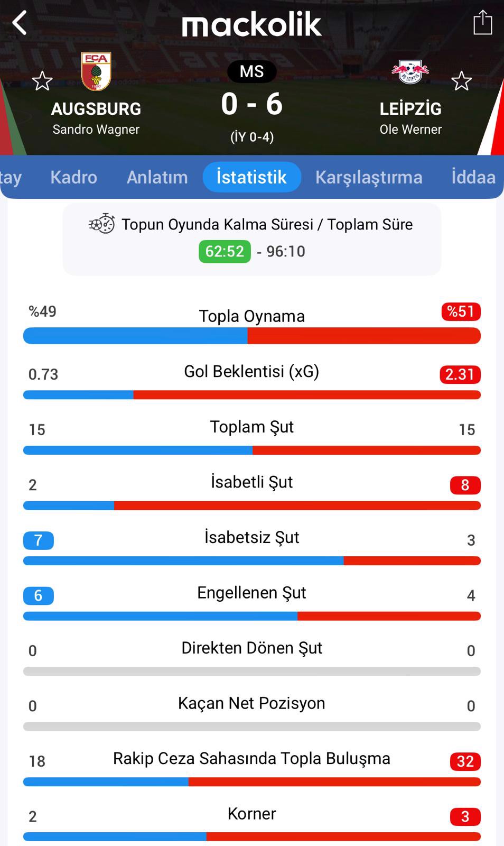504x846 pixels.
Task: Tap the MS match status badge
Action: (251, 71)
